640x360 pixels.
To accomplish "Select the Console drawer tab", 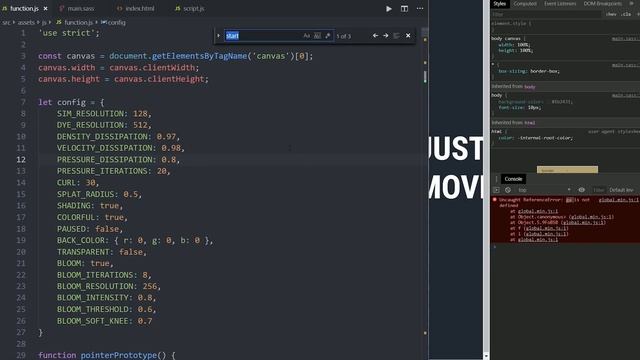I will click(513, 179).
